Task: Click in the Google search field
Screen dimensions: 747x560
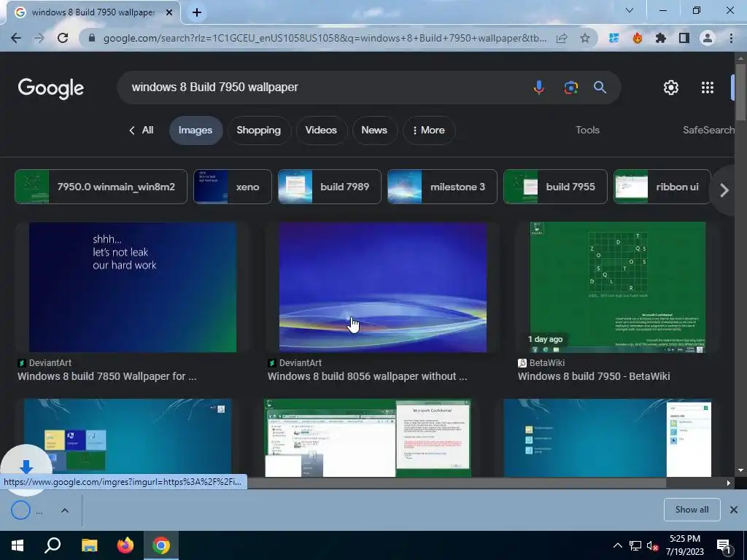Action: [x=324, y=87]
